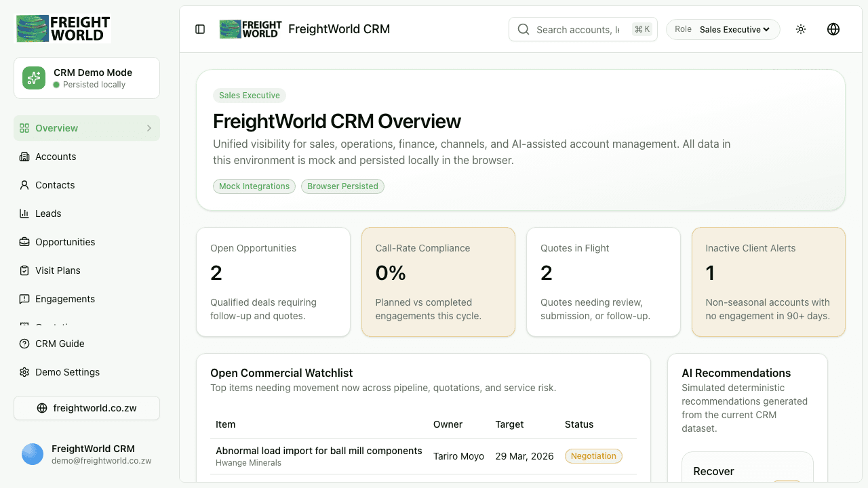Toggle CRM Demo Mode sparkle badge
This screenshot has height=488, width=868.
tap(34, 78)
